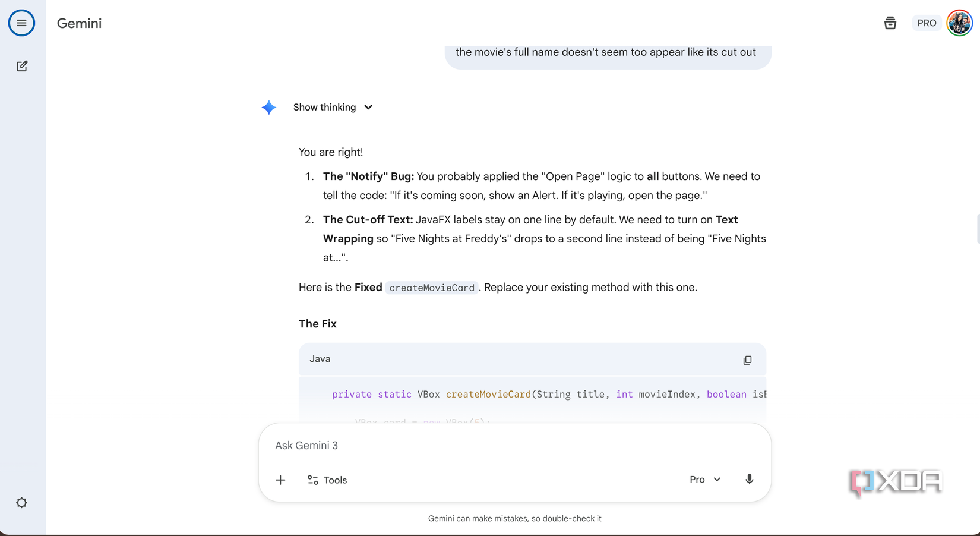This screenshot has width=980, height=536.
Task: Click the PRO badge button
Action: coord(926,23)
